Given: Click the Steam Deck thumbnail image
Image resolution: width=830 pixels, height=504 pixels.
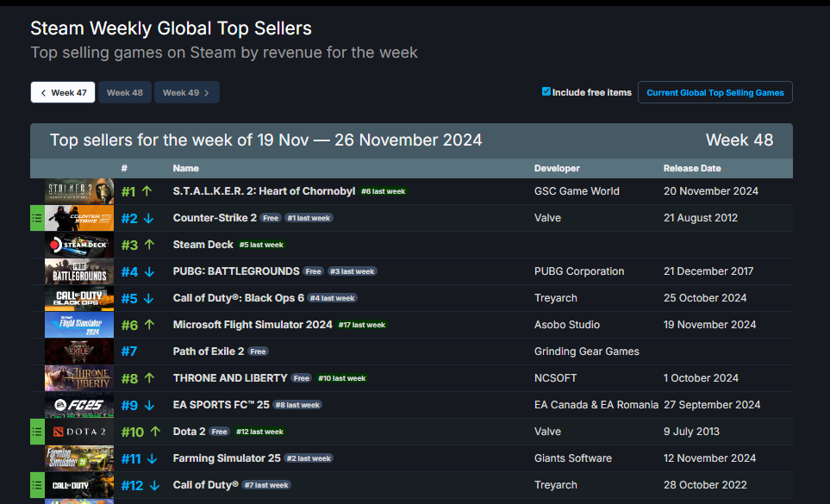Looking at the screenshot, I should pos(79,245).
